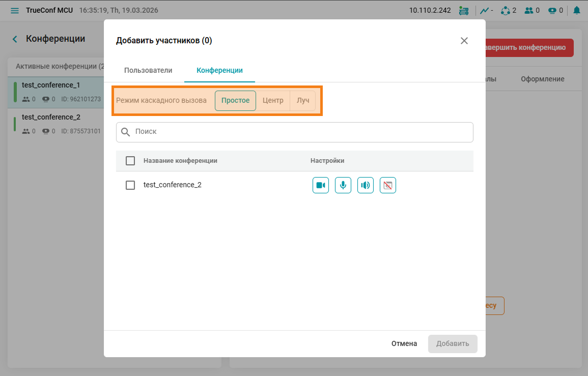Click the back arrow beside Конференции
Screen dimensions: 588x376
coord(15,39)
